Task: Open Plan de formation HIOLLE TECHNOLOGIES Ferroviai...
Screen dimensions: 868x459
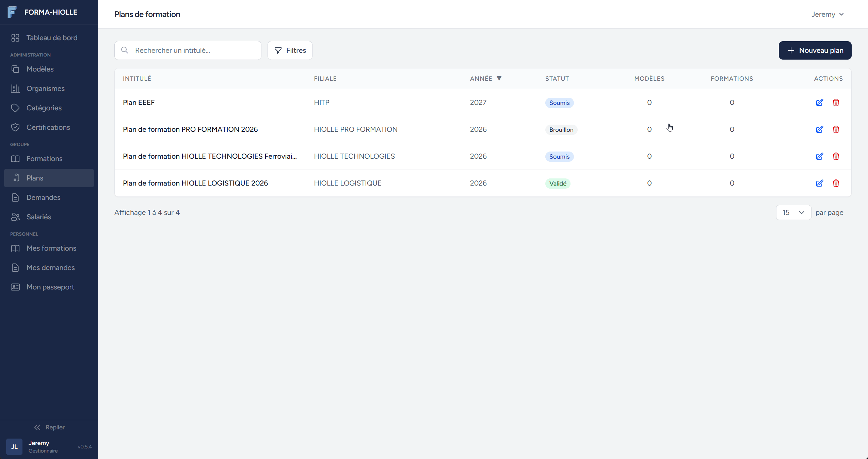Action: (x=210, y=156)
